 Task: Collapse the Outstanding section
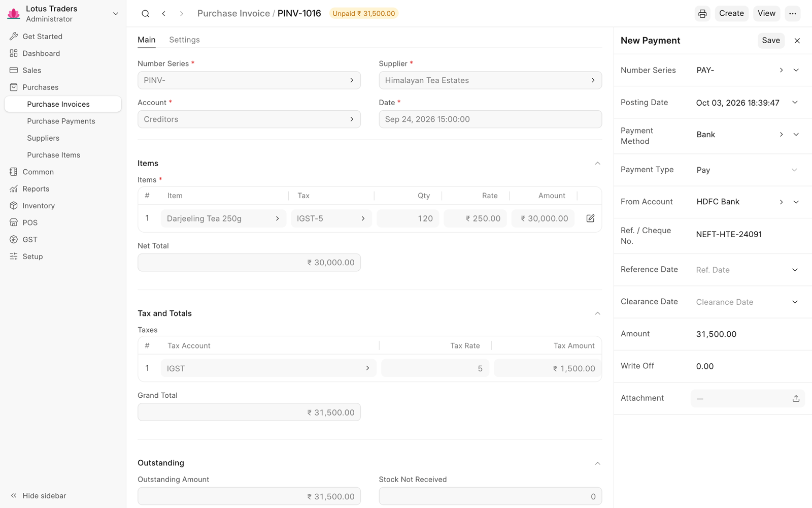597,463
